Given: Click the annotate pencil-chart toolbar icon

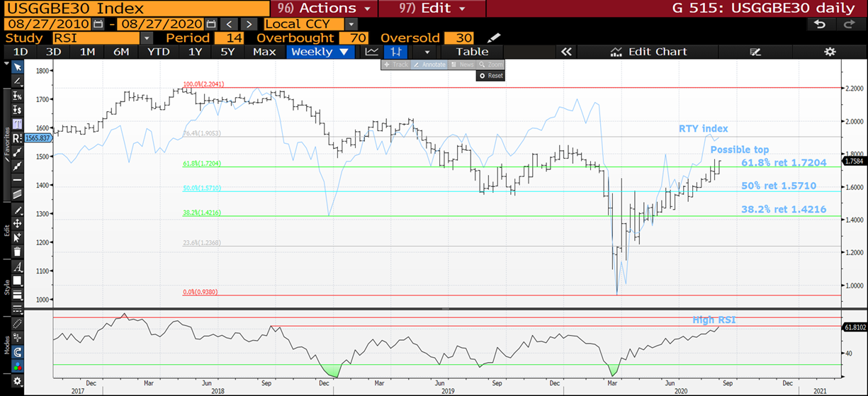Looking at the screenshot, I should (x=755, y=52).
